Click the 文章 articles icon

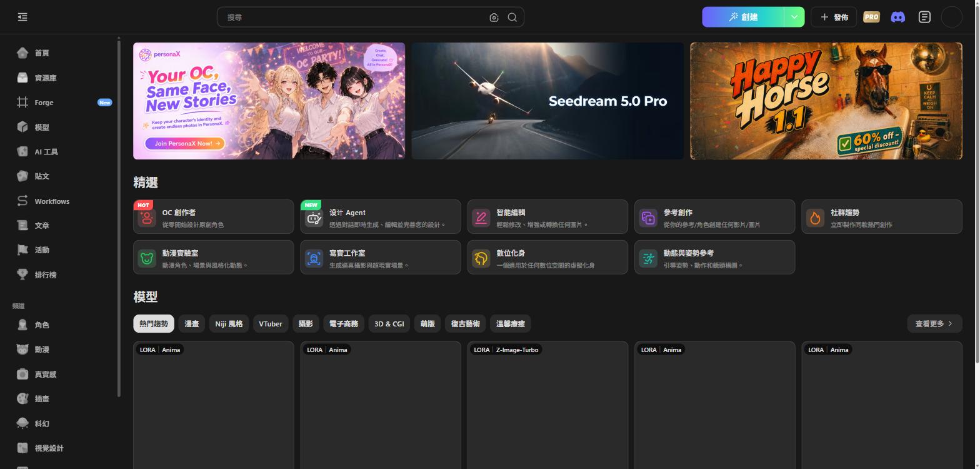pos(22,225)
